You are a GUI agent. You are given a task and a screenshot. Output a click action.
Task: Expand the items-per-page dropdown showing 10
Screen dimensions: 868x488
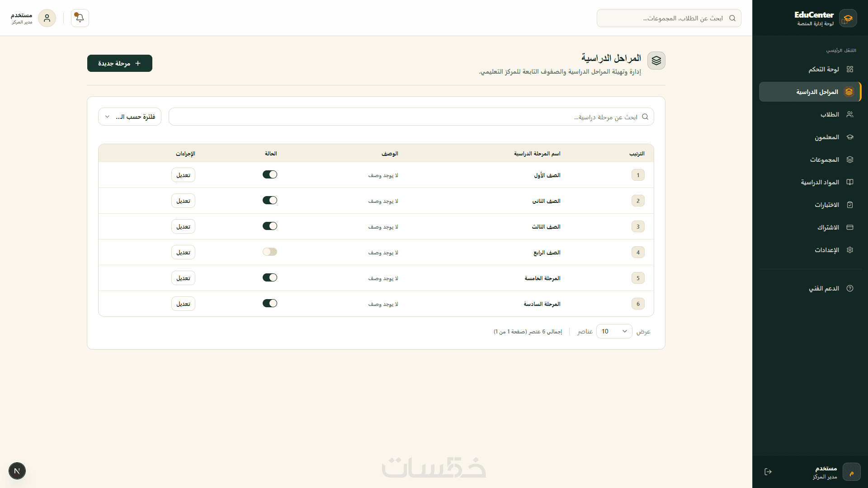pos(614,331)
